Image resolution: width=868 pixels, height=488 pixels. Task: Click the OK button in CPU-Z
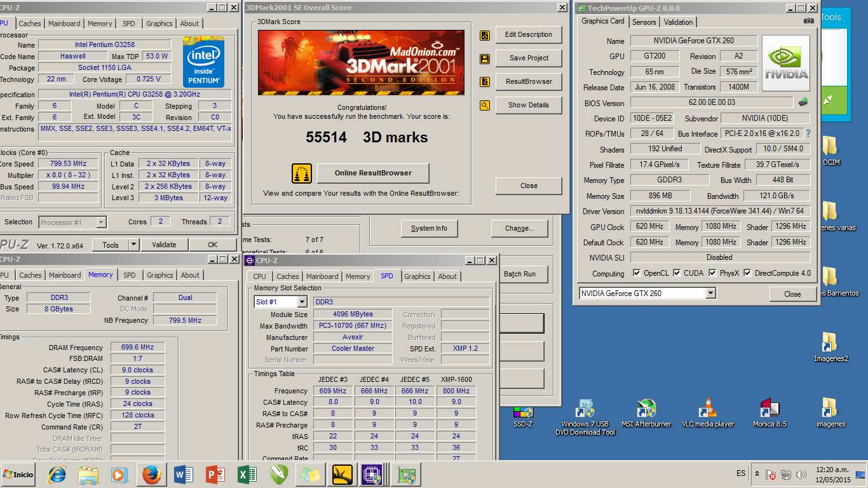coord(212,245)
